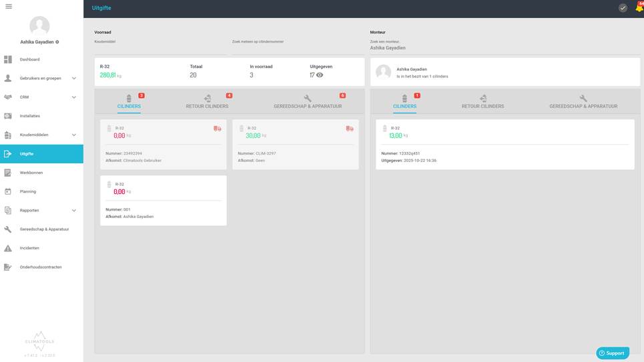644x362 pixels.
Task: Click the Uitgegeven: 2025-10-22 16:36 text
Action: (x=408, y=161)
